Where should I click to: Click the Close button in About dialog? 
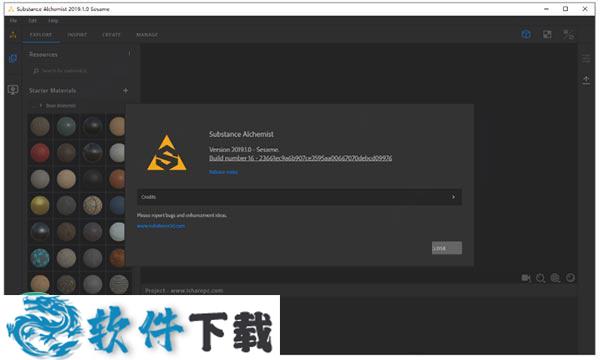447,248
